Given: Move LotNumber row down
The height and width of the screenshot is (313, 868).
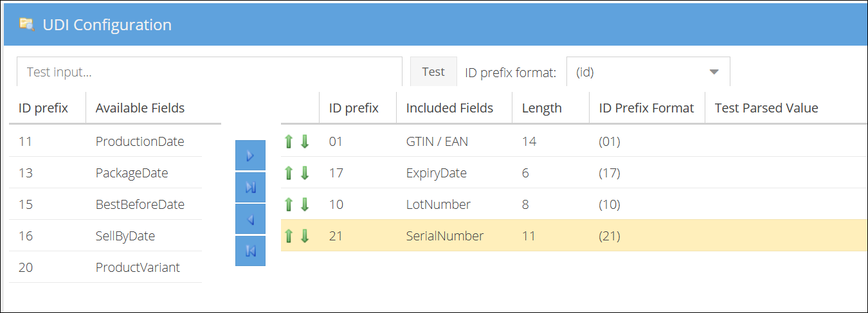Looking at the screenshot, I should tap(305, 204).
